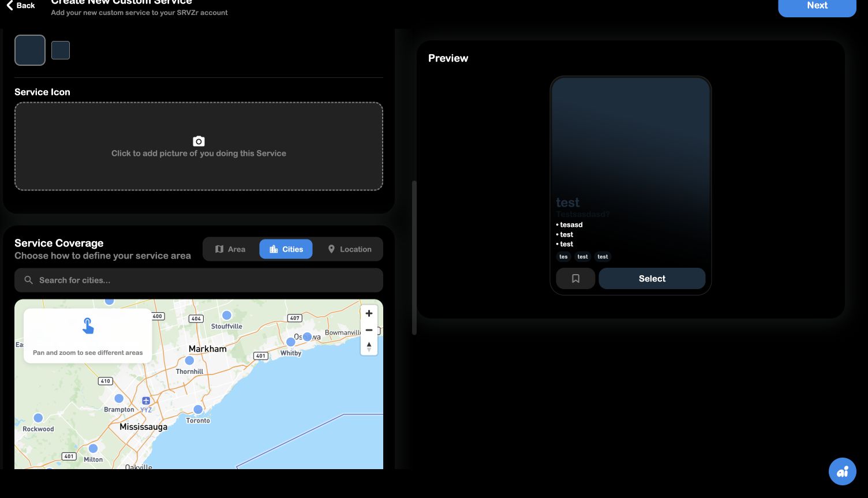Click the pan and zoom hand icon
The height and width of the screenshot is (498, 868).
tap(88, 326)
